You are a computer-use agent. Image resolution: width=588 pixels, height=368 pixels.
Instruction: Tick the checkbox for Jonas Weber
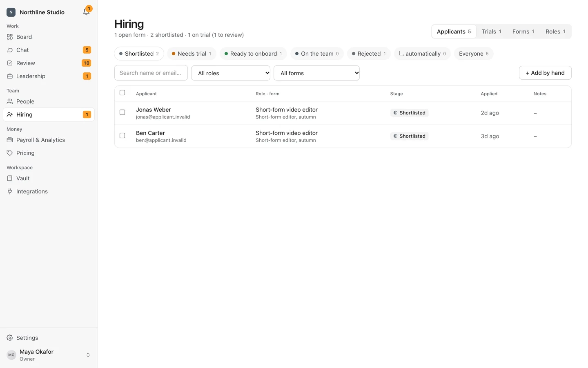tap(122, 112)
